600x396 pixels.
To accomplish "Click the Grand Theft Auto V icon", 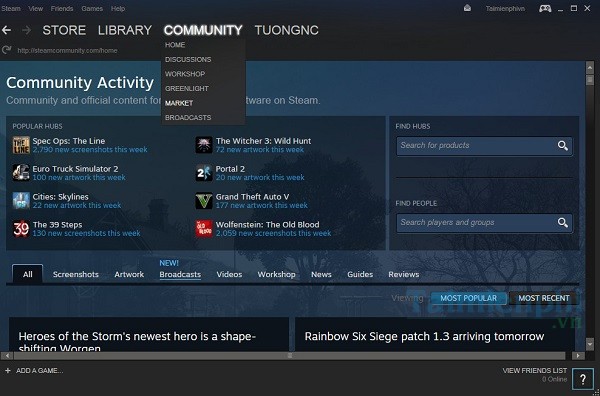I will click(x=204, y=201).
